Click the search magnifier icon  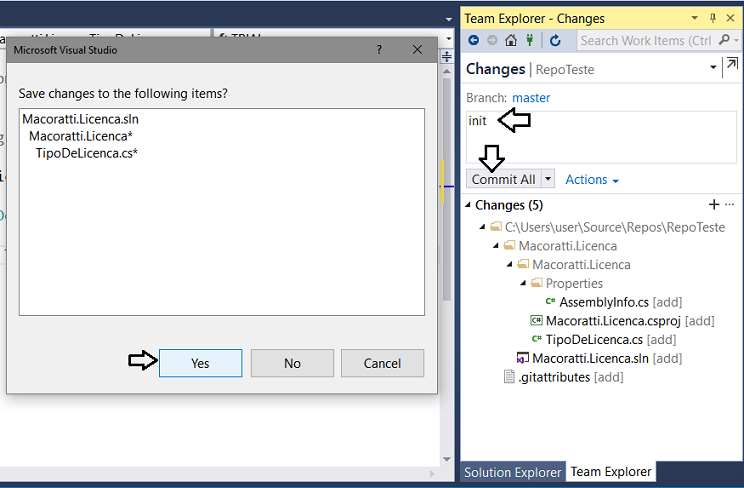724,40
